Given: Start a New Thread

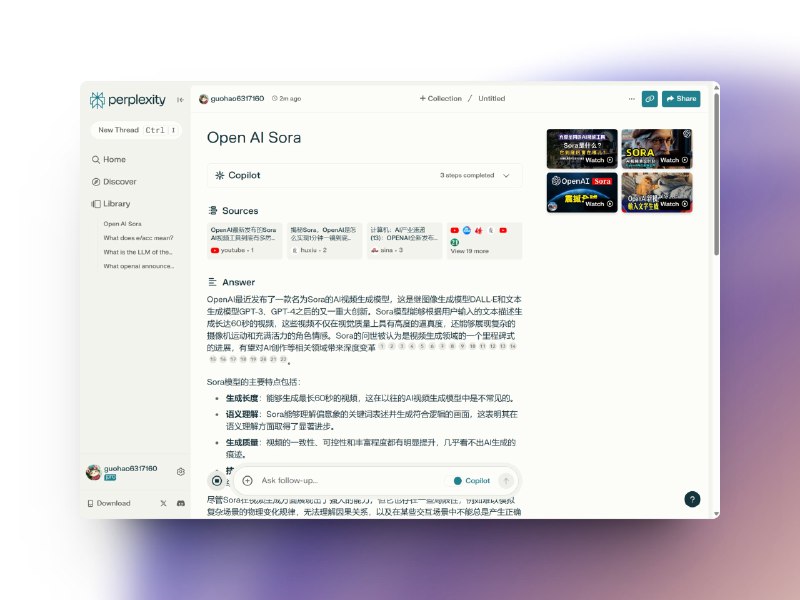Looking at the screenshot, I should pos(136,130).
